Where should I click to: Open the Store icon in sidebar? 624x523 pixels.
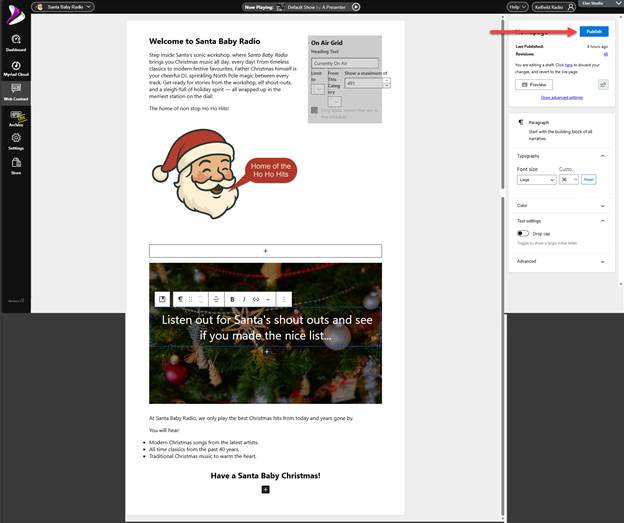[x=16, y=166]
